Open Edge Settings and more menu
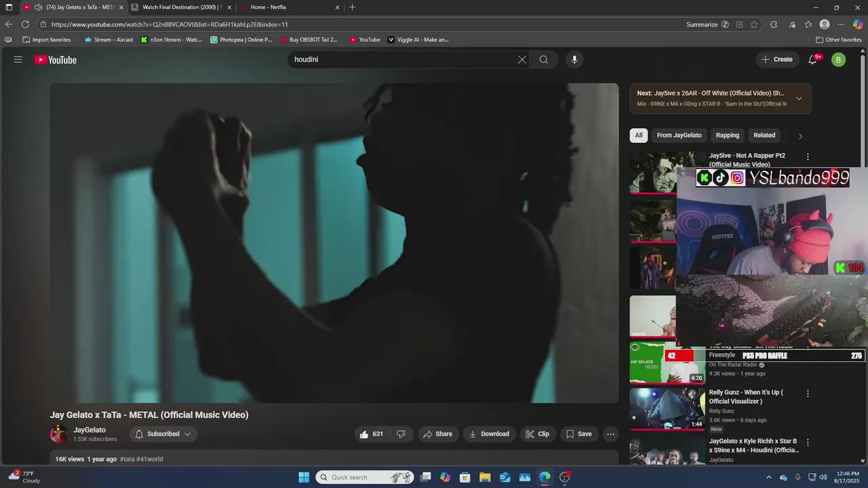This screenshot has width=868, height=488. tap(841, 24)
